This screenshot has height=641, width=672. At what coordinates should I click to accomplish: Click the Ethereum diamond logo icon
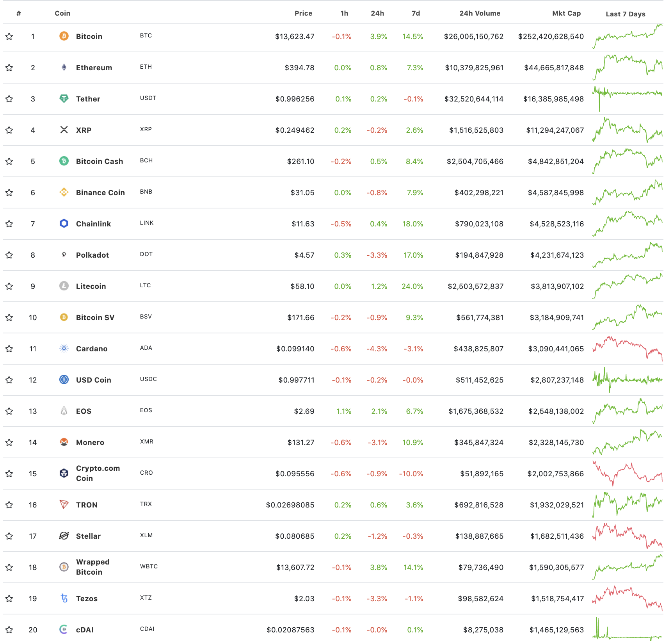click(x=64, y=67)
